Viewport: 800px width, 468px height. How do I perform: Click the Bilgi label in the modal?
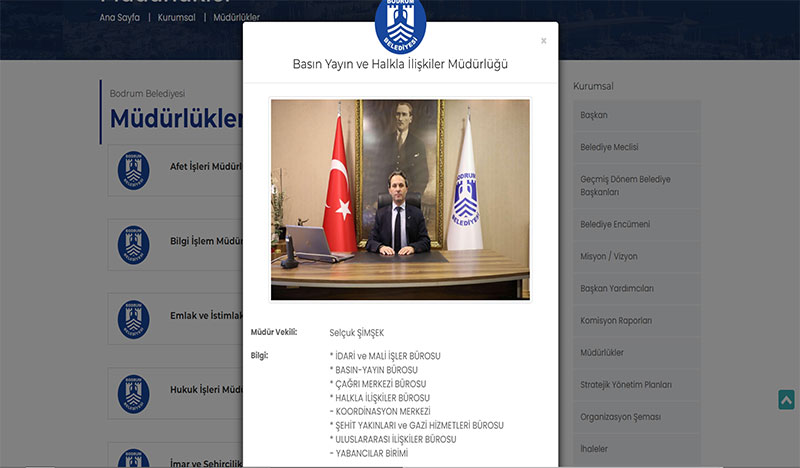click(x=259, y=356)
